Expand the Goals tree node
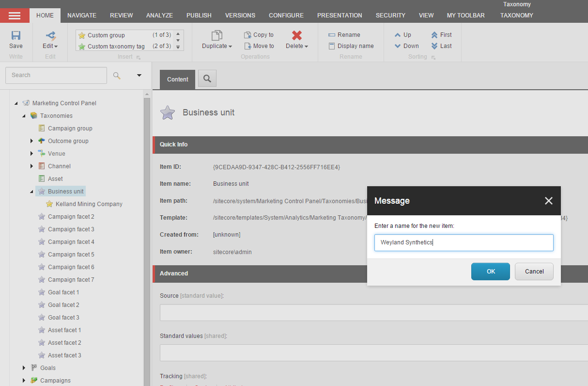This screenshot has width=588, height=386. click(x=24, y=368)
